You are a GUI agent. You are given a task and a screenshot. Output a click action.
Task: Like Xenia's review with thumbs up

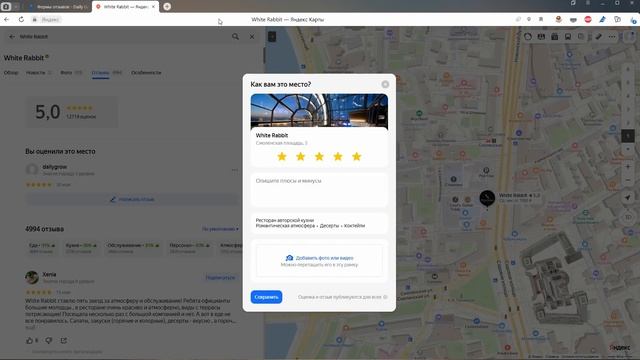pos(29,340)
